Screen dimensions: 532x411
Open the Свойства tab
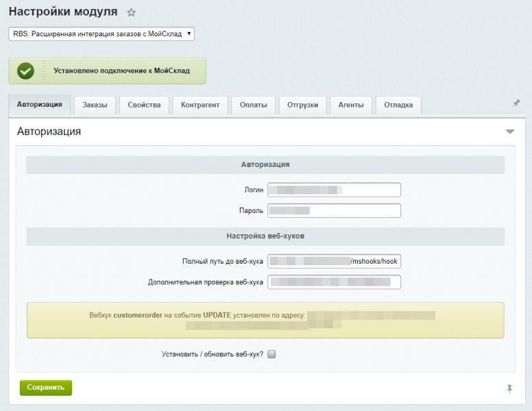144,105
